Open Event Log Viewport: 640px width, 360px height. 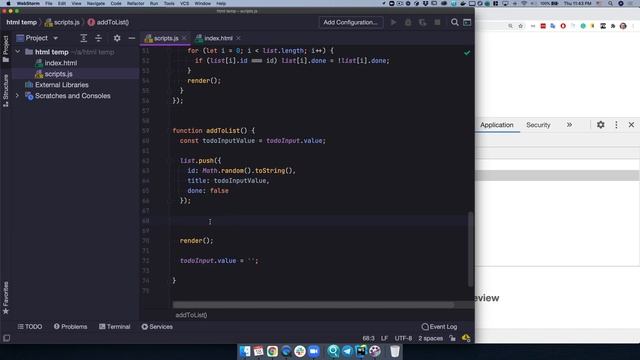pos(440,327)
